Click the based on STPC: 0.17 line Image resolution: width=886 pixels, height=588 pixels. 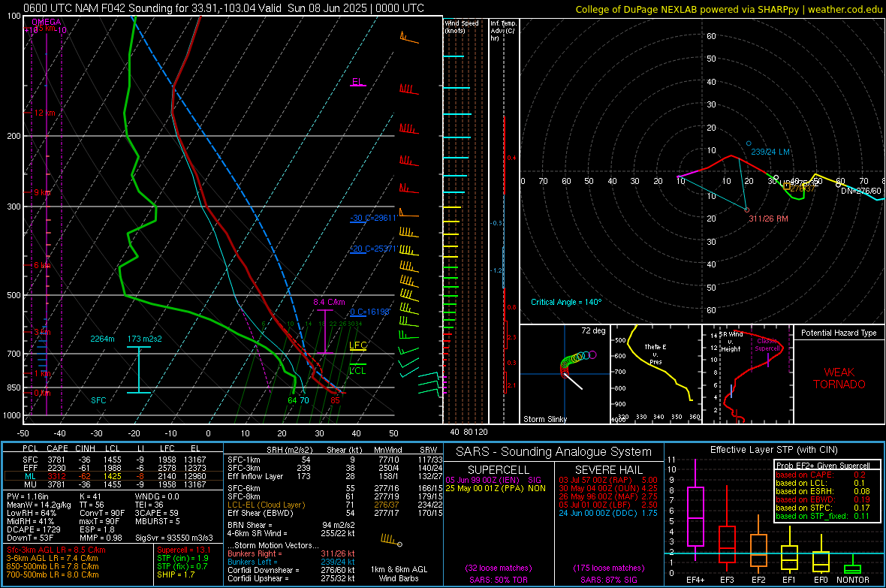(822, 508)
